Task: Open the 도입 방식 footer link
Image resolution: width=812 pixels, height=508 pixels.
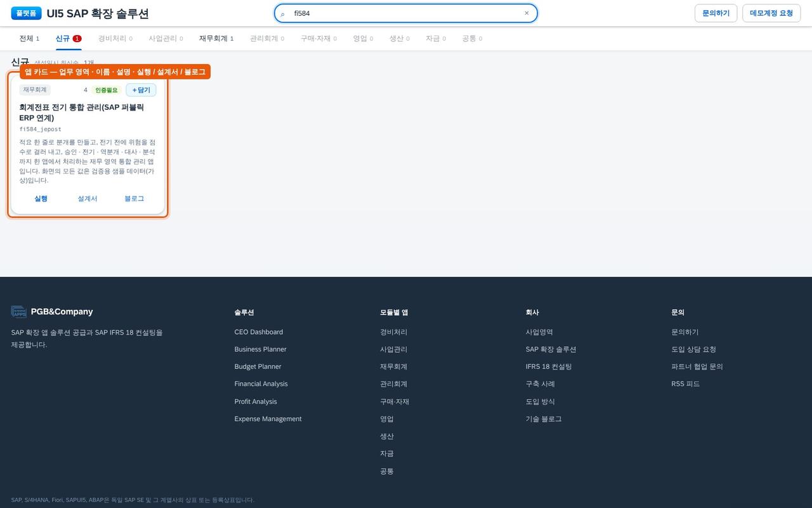Action: click(x=540, y=401)
